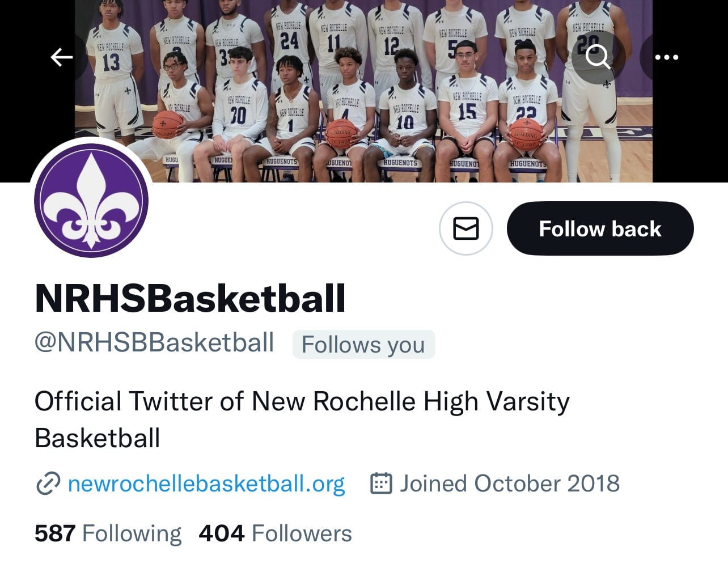
Task: Click the link chain icon
Action: [48, 484]
